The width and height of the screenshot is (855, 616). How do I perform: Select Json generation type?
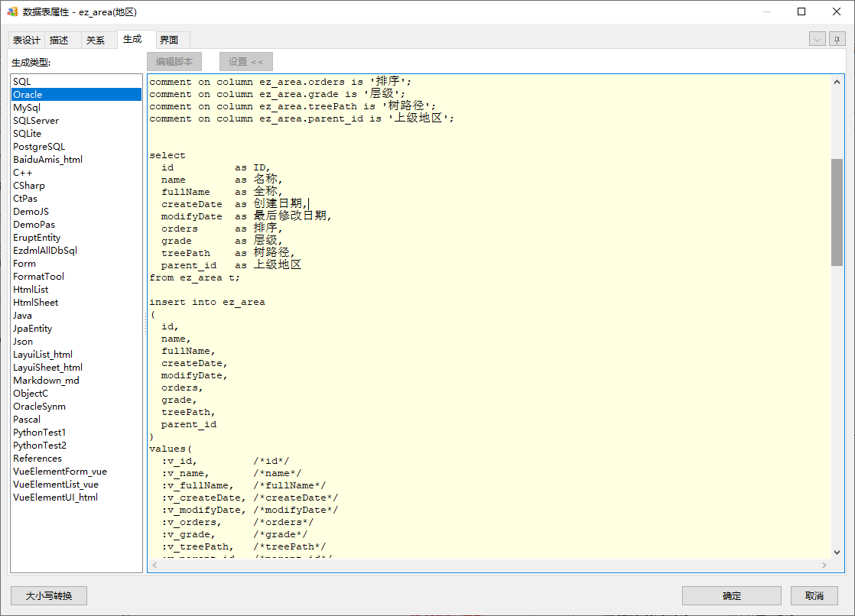point(76,342)
